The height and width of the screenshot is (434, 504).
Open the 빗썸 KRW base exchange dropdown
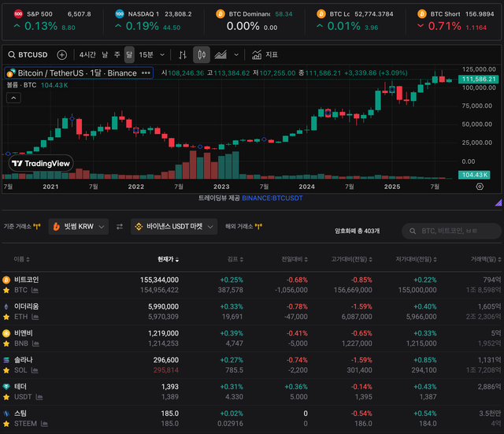pyautogui.click(x=79, y=227)
